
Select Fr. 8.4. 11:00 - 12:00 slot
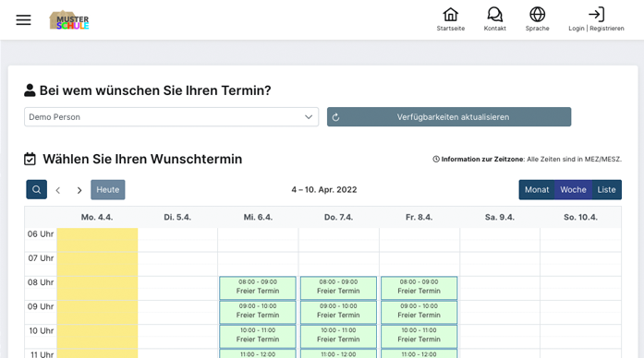(419, 353)
